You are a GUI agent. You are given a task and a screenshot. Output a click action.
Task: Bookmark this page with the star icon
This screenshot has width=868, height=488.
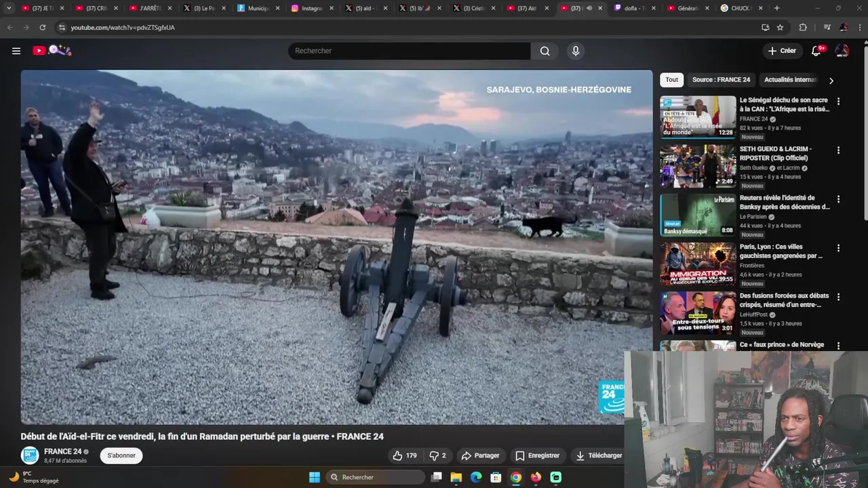(780, 27)
